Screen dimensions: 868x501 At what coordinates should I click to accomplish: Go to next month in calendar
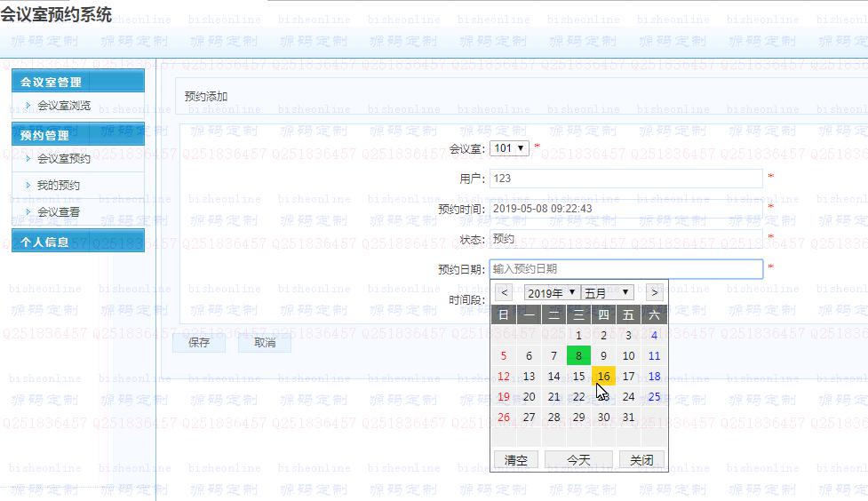click(654, 293)
